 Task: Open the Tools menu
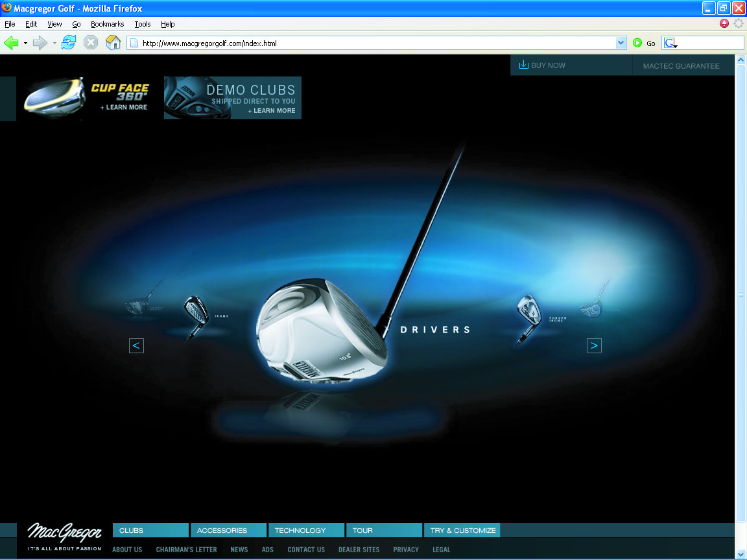143,24
